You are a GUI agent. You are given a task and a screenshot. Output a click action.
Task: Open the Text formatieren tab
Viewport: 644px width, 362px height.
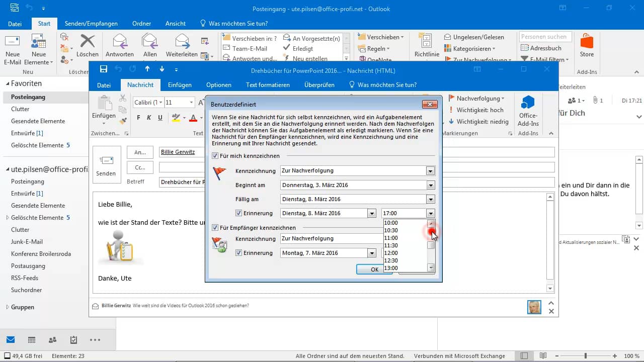(268, 85)
